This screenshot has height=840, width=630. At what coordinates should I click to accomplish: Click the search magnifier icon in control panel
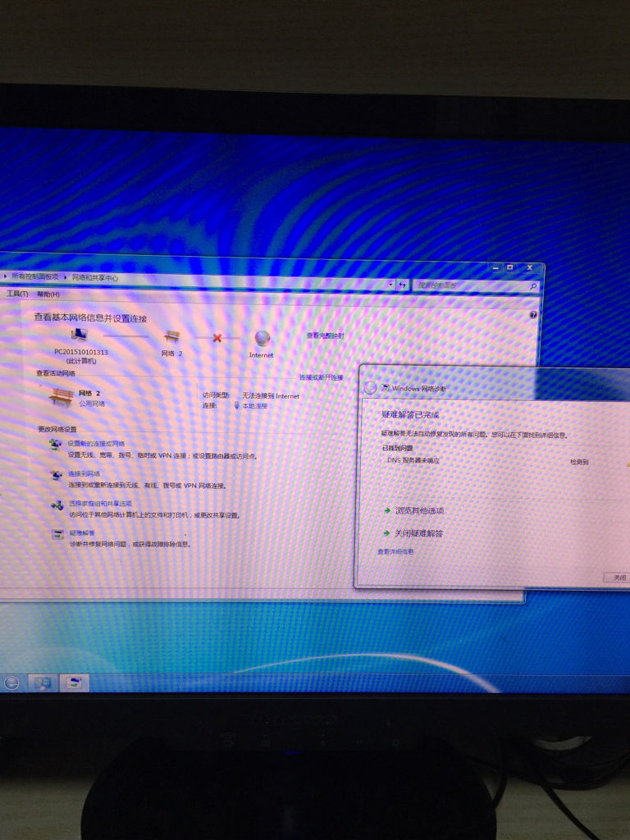tap(533, 286)
